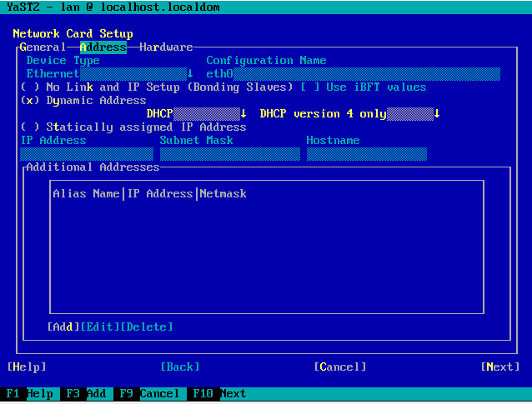Screen dimensions: 532x404
Task: Open the Address tab
Action: tap(103, 47)
